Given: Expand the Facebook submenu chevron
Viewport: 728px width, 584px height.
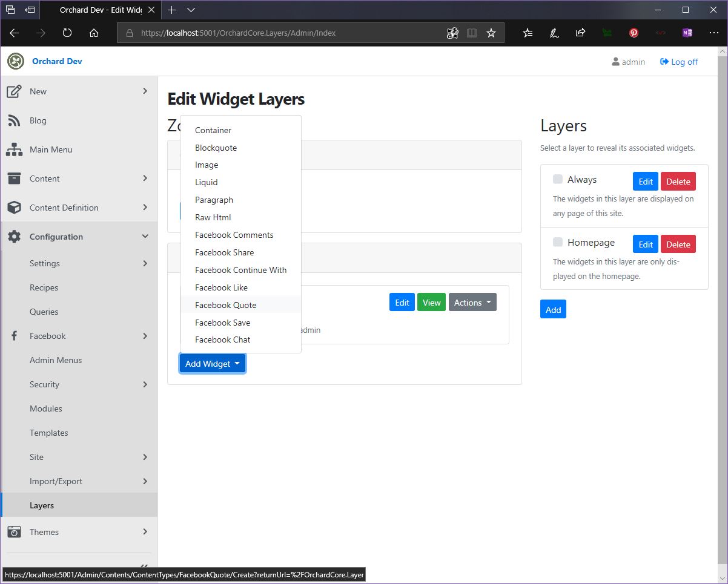Looking at the screenshot, I should [145, 336].
